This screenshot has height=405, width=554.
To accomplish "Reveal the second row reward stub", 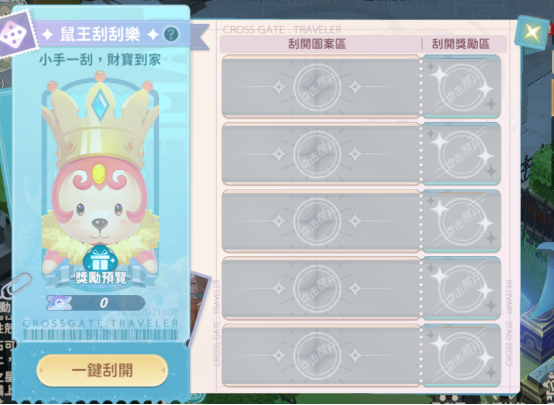I will 461,154.
